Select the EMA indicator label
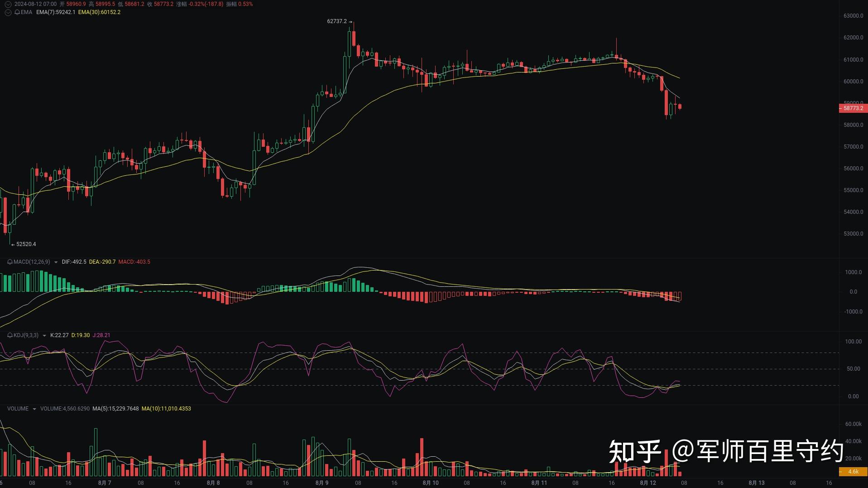 tap(26, 12)
